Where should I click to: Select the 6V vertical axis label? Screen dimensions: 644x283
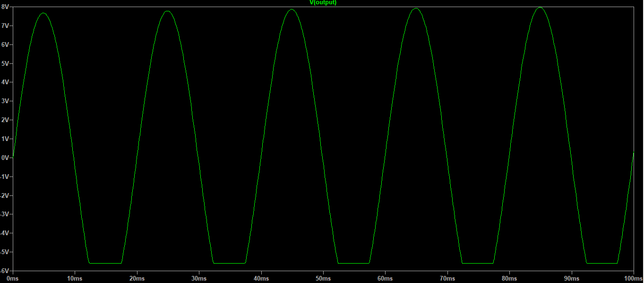pos(5,44)
